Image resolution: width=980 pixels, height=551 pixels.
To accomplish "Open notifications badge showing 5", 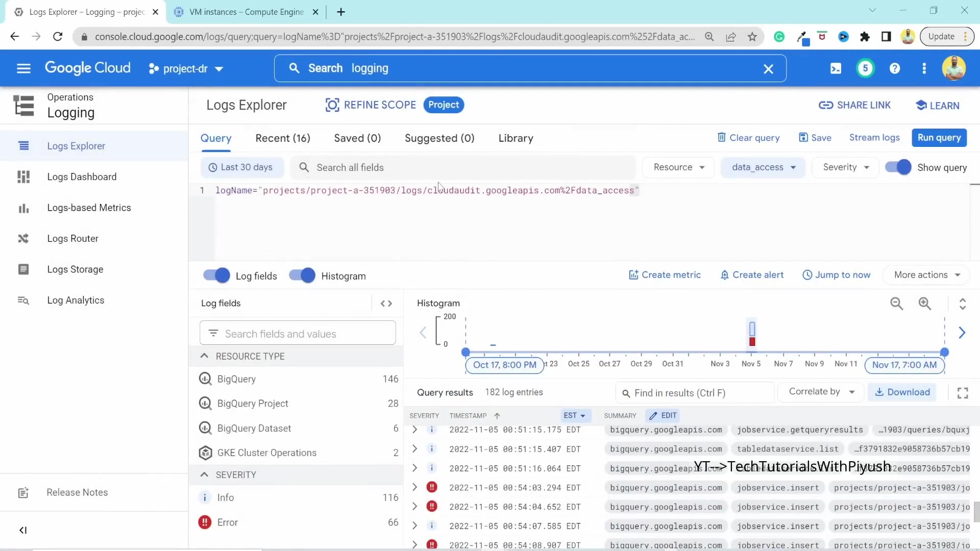I will point(865,68).
